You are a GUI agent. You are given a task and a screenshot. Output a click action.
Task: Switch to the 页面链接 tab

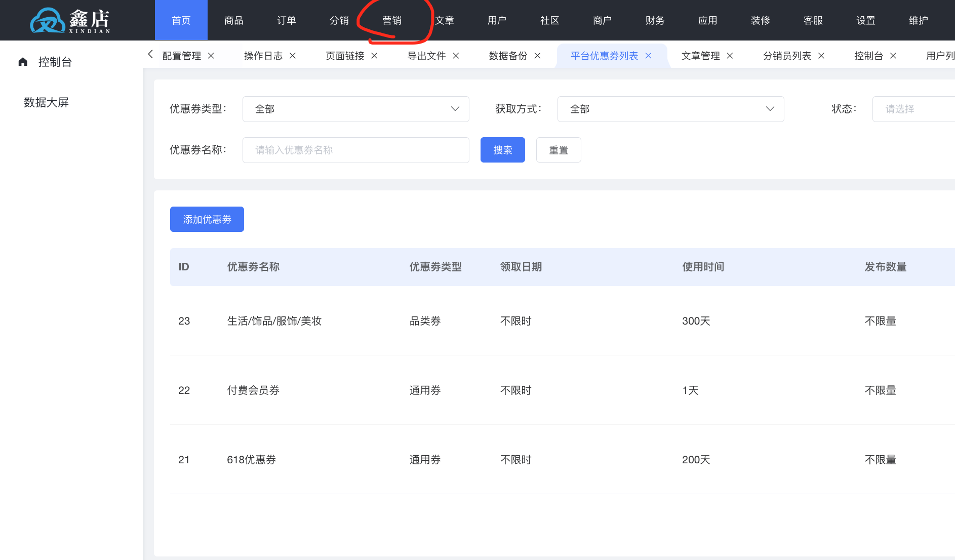point(345,56)
